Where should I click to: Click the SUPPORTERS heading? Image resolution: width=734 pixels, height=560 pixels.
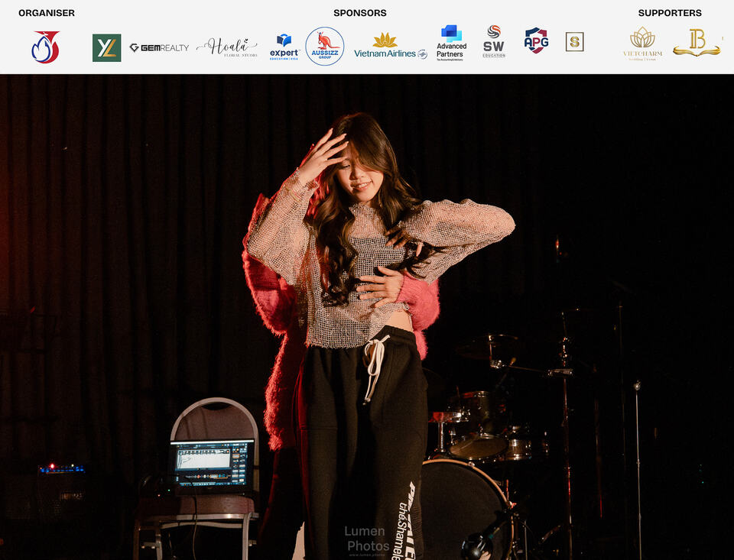coord(670,13)
